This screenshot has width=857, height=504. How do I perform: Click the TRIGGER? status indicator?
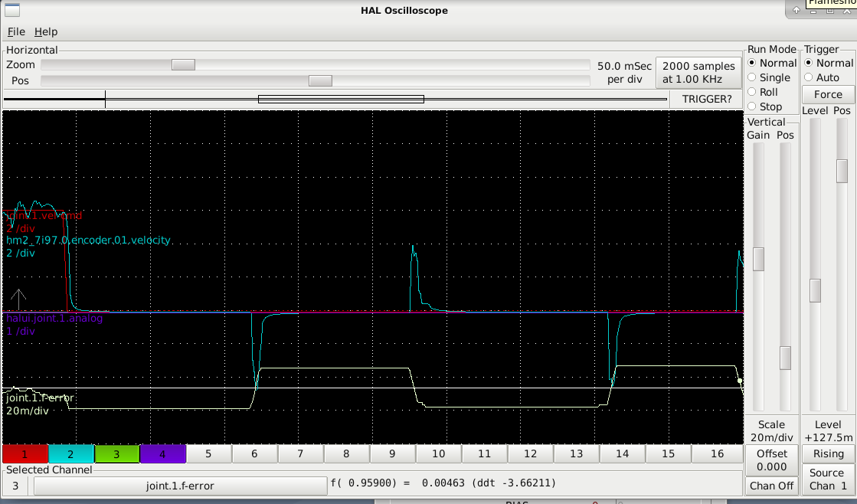(706, 99)
